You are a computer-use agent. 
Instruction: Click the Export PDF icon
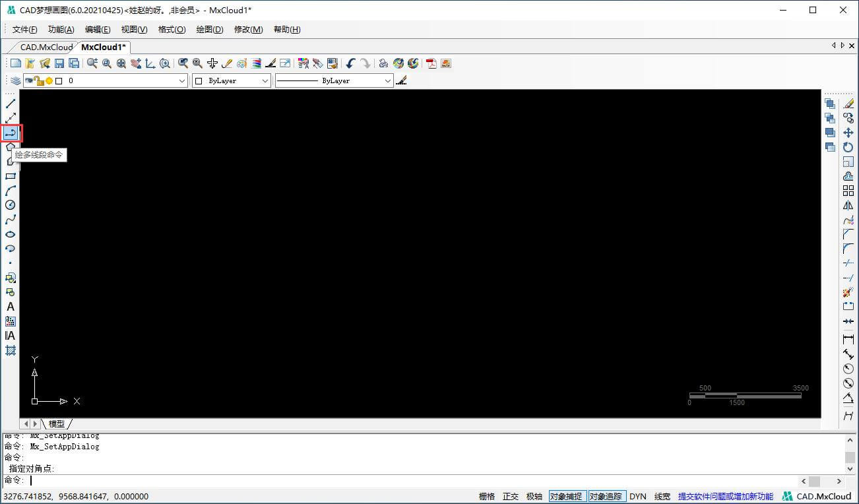[x=431, y=63]
